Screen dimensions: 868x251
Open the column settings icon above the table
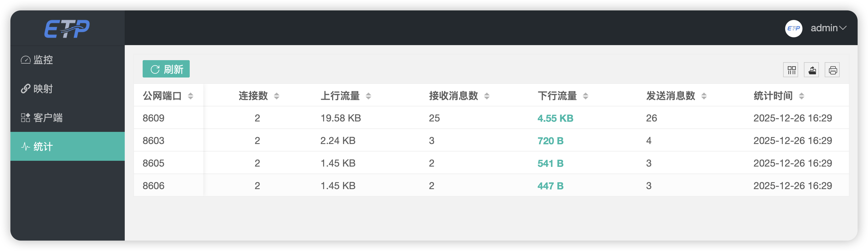(791, 69)
